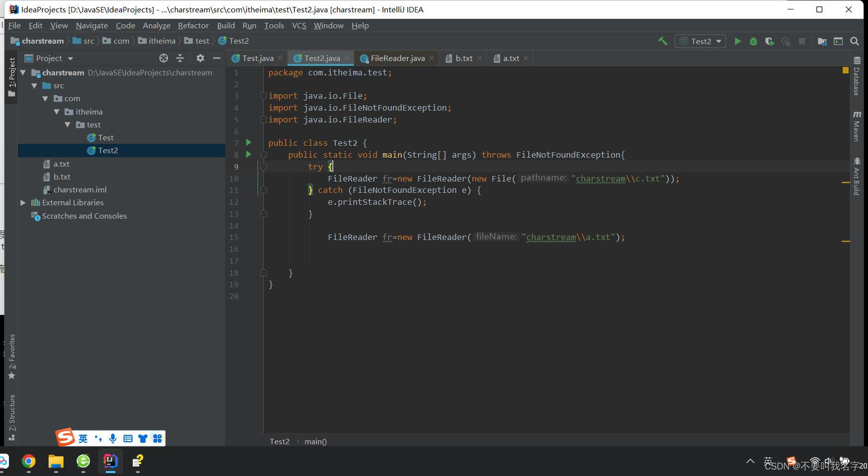Image resolution: width=868 pixels, height=476 pixels.
Task: Click the skin shirt icon on Sogou bar
Action: 143,438
